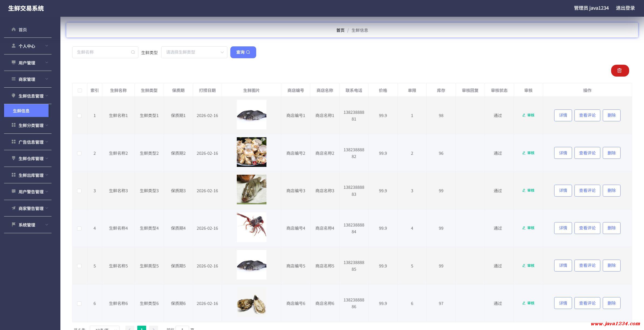Viewport: 644px width, 330px height.
Task: Click 退出登录 in the top-right
Action: tap(625, 8)
